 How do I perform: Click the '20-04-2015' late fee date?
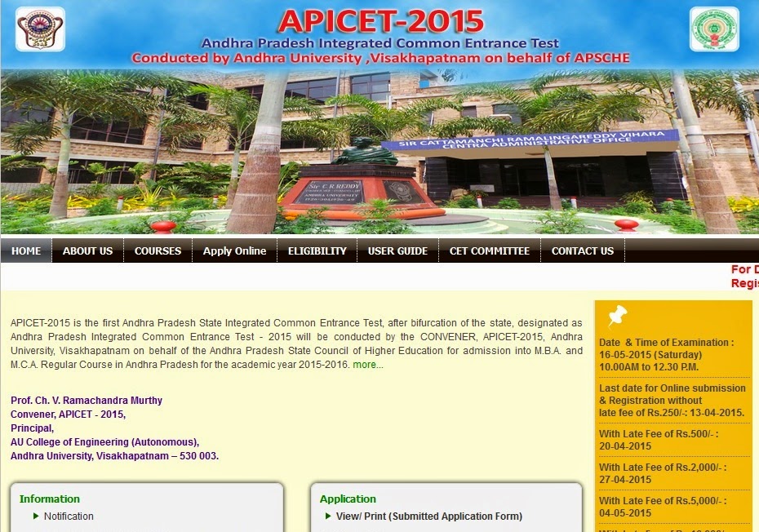coord(625,446)
